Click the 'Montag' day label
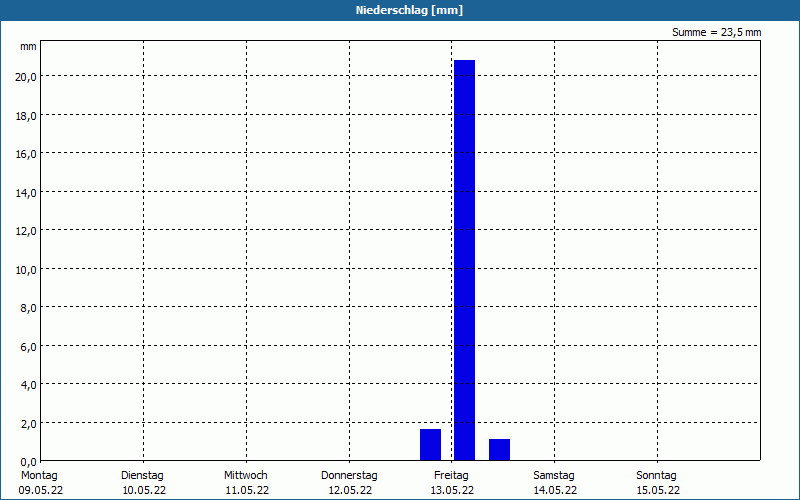This screenshot has height=500, width=800. coord(39,475)
